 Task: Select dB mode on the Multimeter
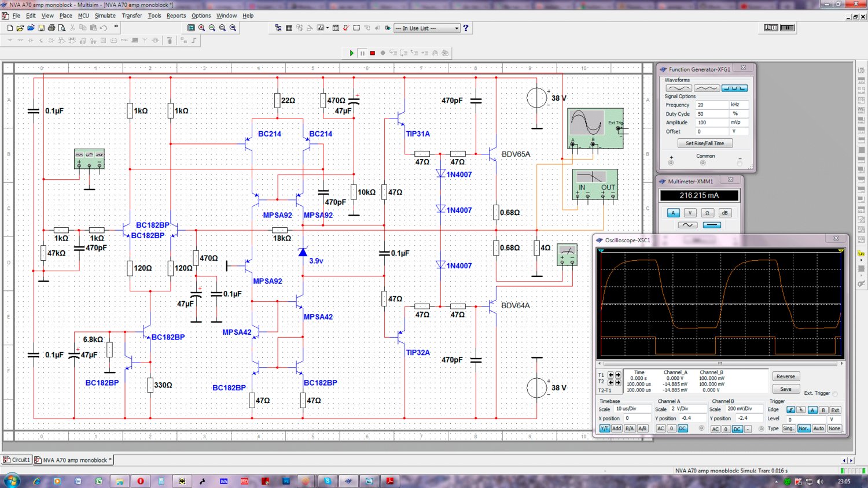724,213
